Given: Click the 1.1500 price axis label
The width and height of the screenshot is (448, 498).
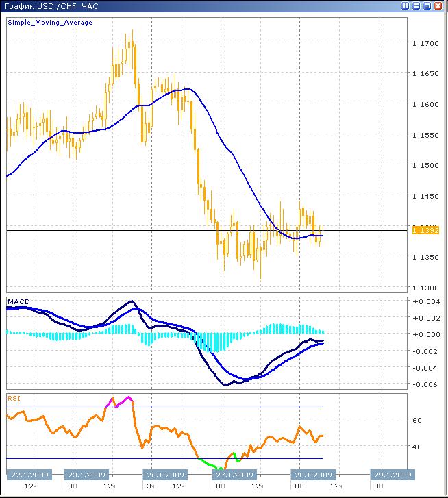Looking at the screenshot, I should point(425,165).
